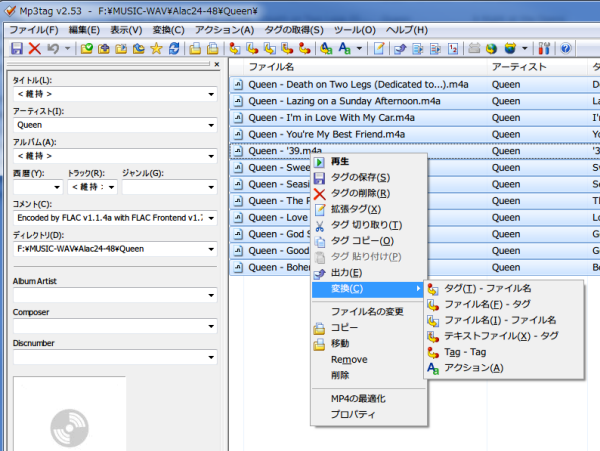Click プロパティ in the context menu

pyautogui.click(x=353, y=415)
